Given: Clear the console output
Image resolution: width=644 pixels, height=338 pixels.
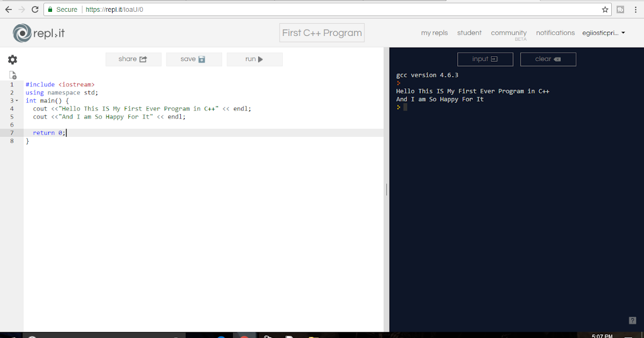Looking at the screenshot, I should [548, 59].
